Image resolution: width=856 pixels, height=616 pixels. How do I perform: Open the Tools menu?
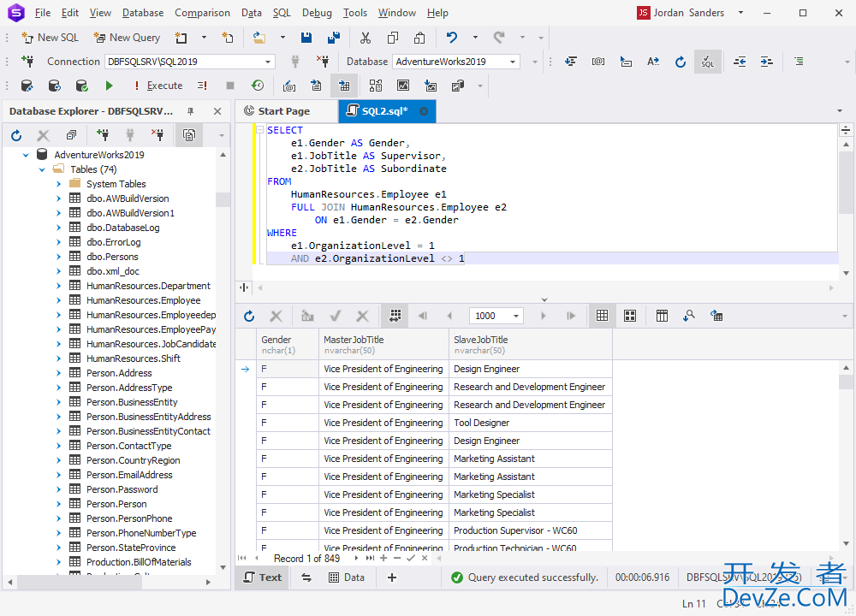click(x=355, y=13)
